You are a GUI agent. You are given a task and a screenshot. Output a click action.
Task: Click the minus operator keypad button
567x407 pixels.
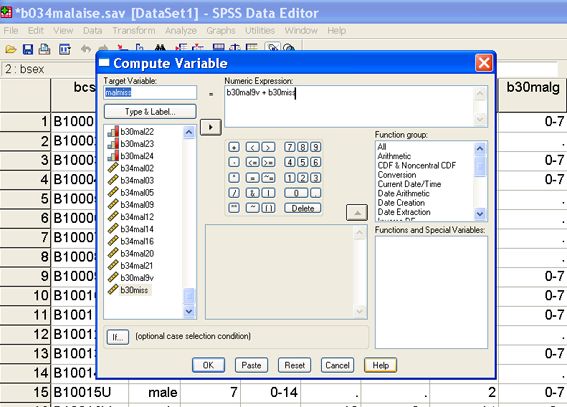tap(234, 162)
